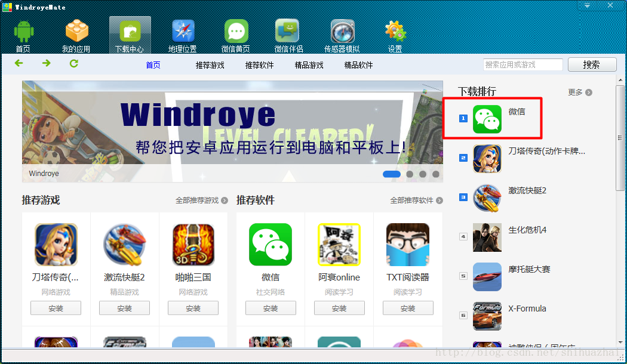Click 激流快艇2 name in ranking list
The height and width of the screenshot is (364, 627).
tap(527, 190)
